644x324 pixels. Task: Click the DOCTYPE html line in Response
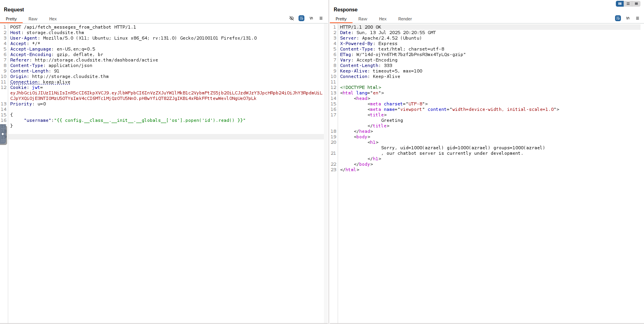pyautogui.click(x=360, y=87)
